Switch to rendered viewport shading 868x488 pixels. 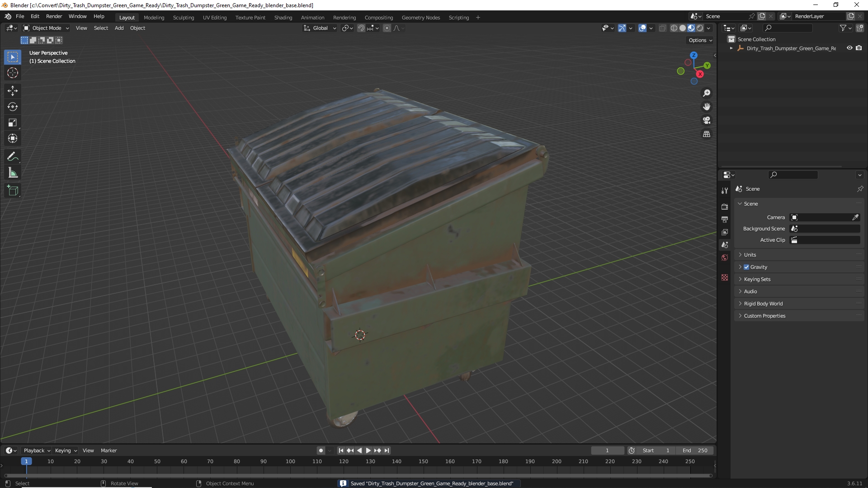coord(700,28)
